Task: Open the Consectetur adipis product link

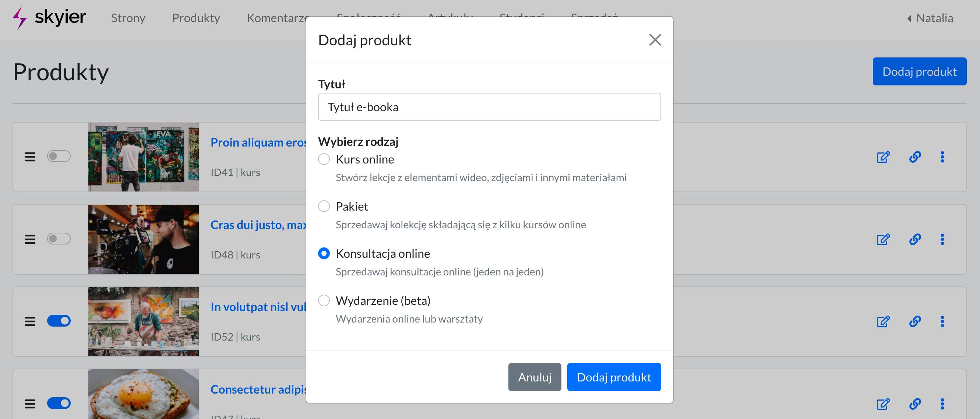Action: pyautogui.click(x=258, y=389)
